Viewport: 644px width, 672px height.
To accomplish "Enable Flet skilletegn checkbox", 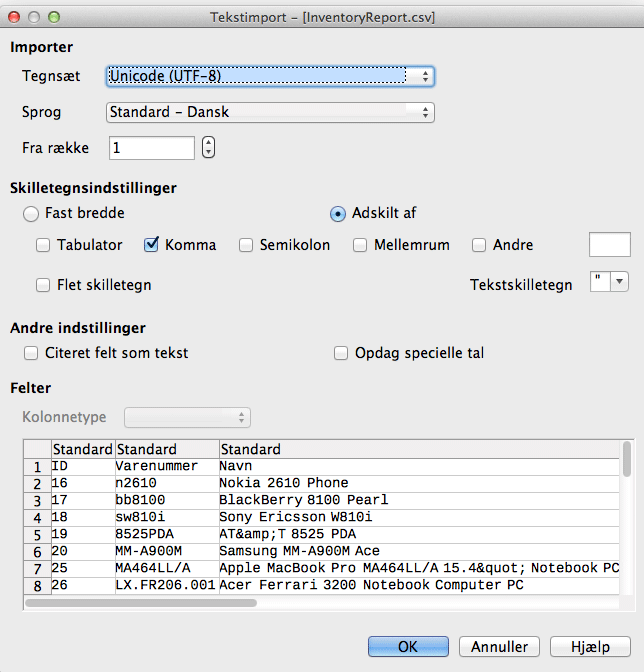I will point(44,285).
